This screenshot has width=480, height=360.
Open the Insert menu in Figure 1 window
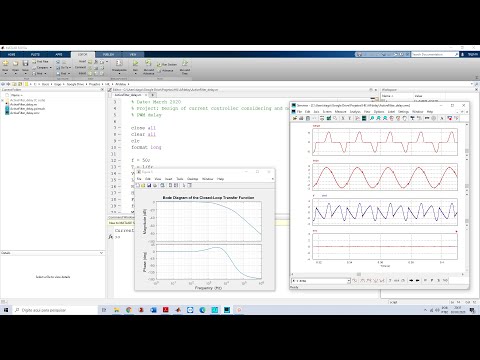point(168,179)
